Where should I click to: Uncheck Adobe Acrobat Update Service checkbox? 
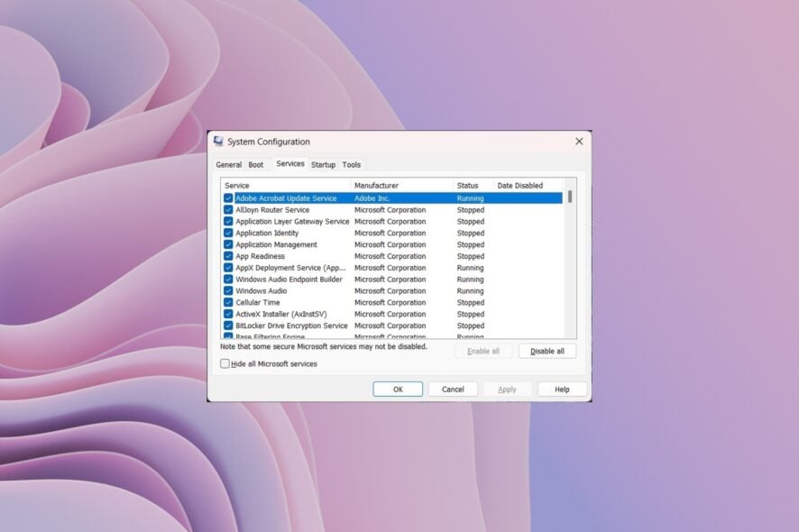click(x=228, y=198)
